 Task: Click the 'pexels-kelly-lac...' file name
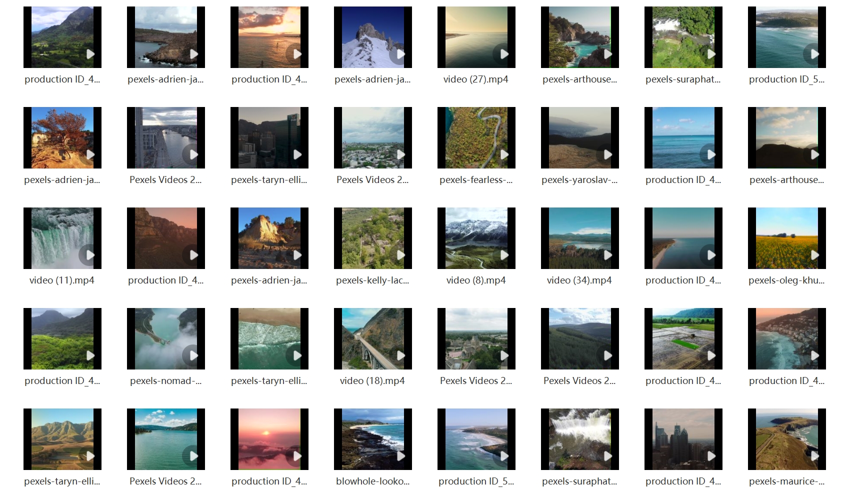(x=373, y=280)
